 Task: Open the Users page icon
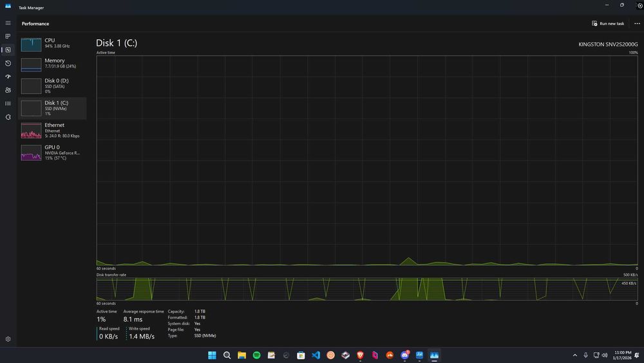8,90
